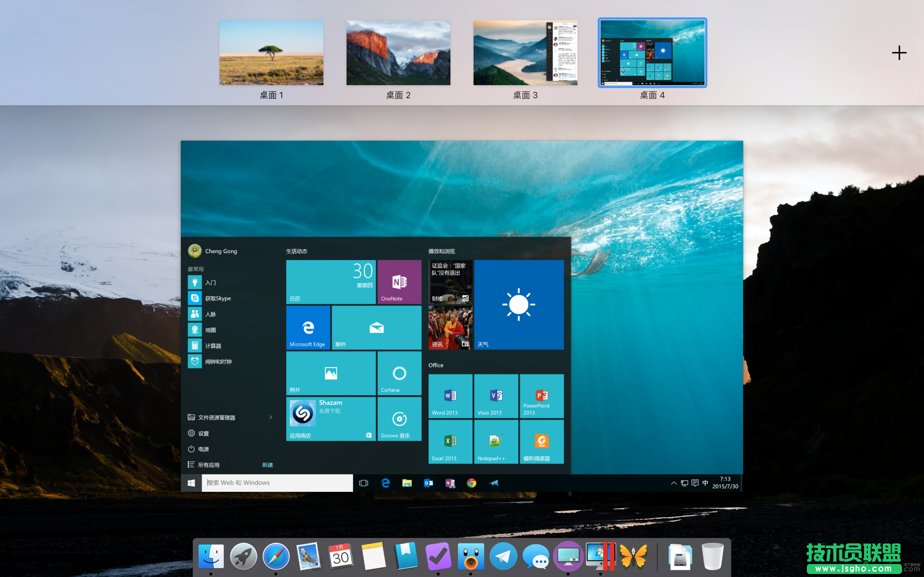This screenshot has height=577, width=924.
Task: Launch Notepad++ from the Start menu
Action: click(495, 442)
